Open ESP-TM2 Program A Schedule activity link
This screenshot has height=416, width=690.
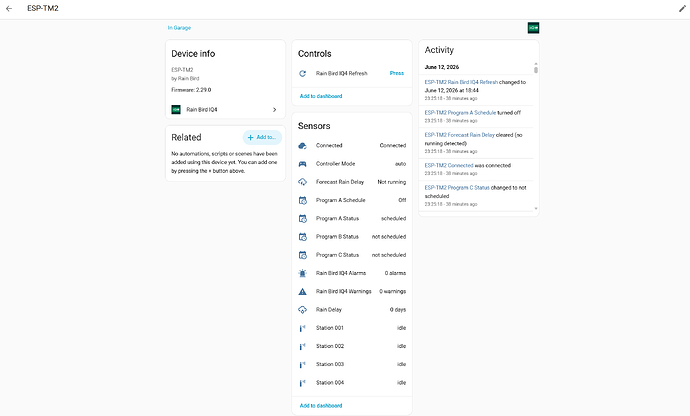click(x=460, y=113)
